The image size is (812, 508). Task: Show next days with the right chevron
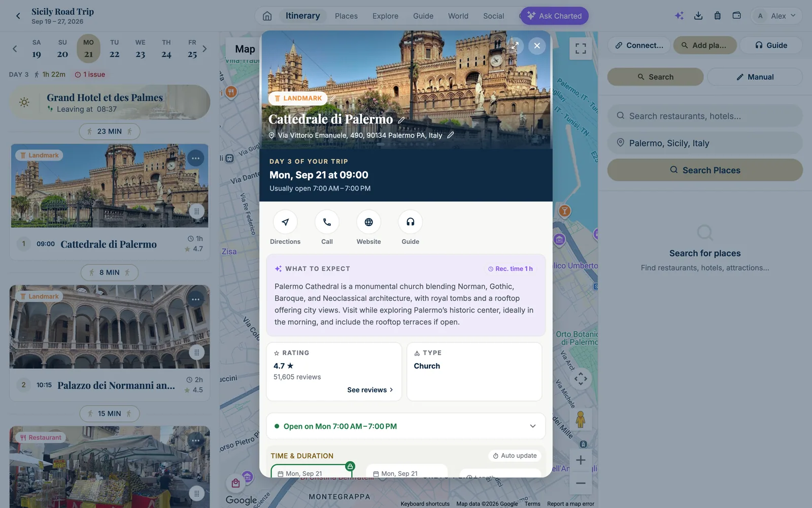(205, 49)
